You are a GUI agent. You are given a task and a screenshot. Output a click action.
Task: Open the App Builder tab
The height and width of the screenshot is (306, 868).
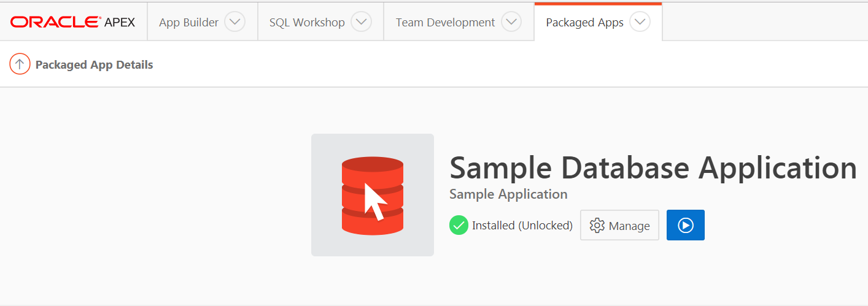point(188,23)
